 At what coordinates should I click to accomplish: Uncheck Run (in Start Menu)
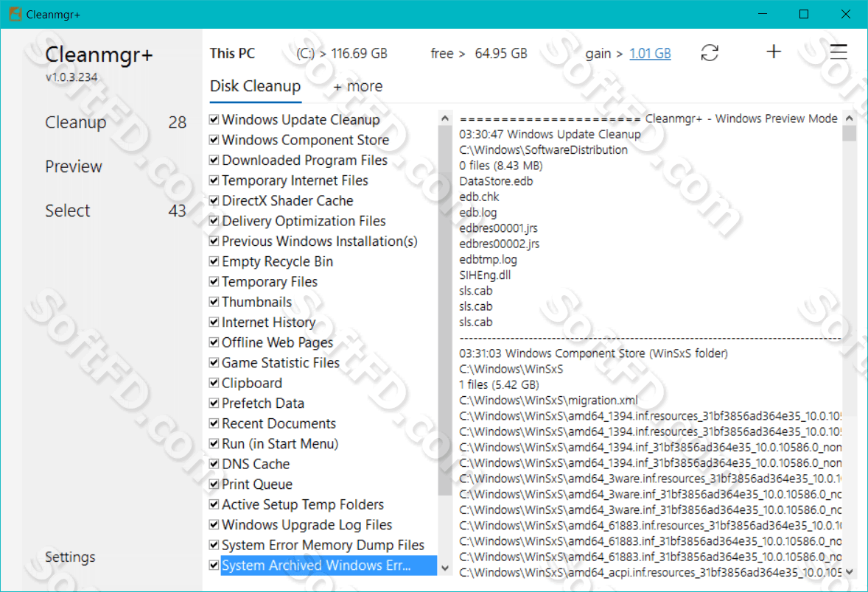coord(214,444)
